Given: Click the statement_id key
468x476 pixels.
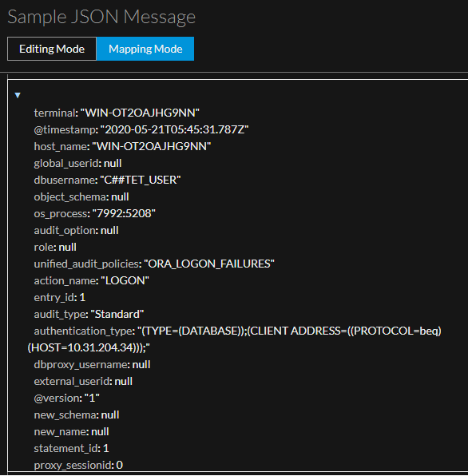Looking at the screenshot, I should (66, 449).
